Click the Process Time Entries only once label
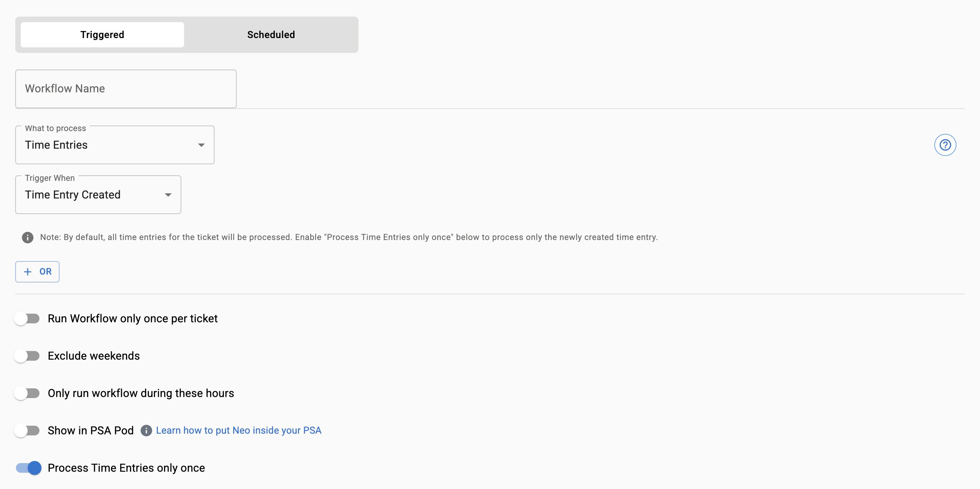980x489 pixels. pyautogui.click(x=126, y=468)
